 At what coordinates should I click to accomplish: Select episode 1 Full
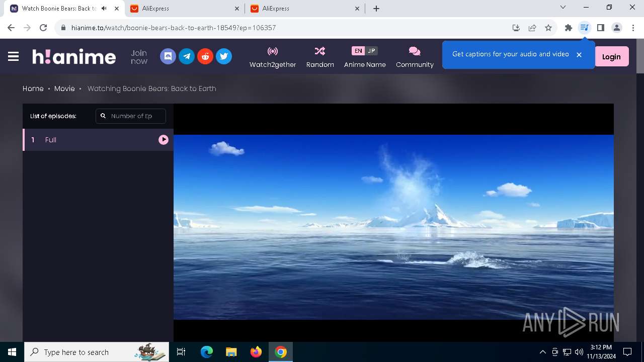pyautogui.click(x=98, y=140)
